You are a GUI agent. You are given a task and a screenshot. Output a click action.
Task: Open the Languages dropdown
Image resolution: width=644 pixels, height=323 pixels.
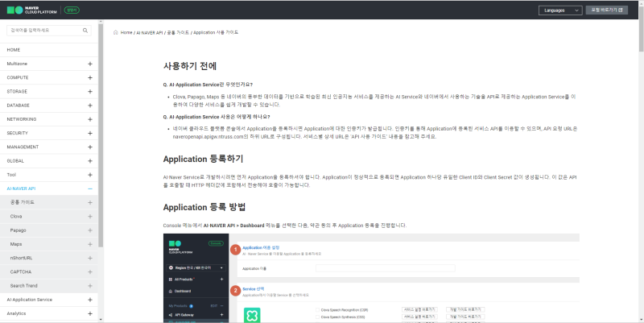pos(560,10)
